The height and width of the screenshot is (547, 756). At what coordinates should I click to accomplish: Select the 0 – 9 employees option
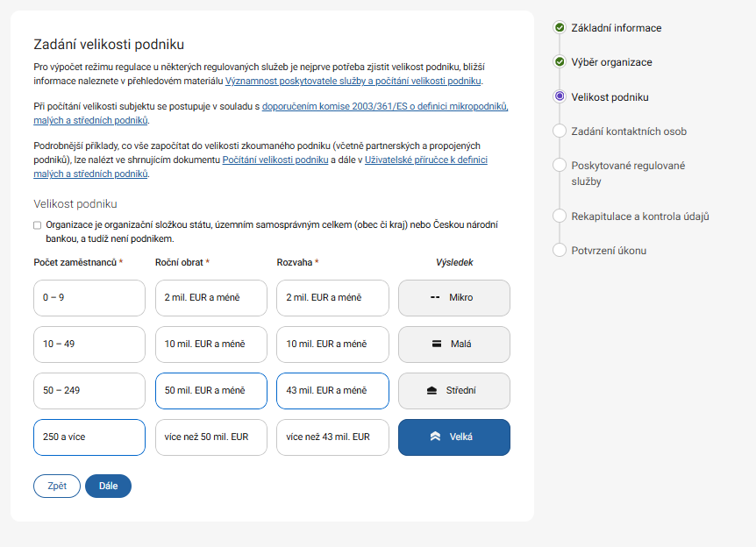click(89, 298)
